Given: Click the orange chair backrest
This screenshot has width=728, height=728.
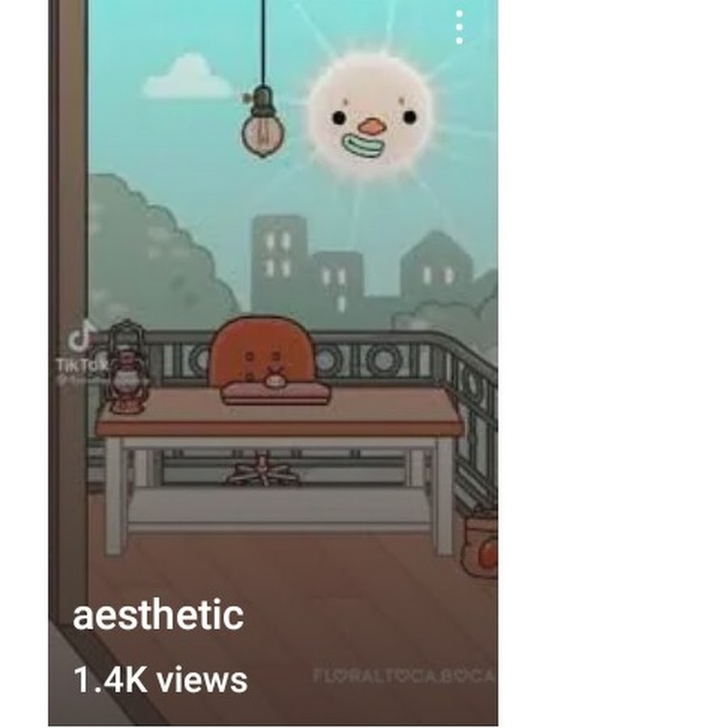Looking at the screenshot, I should click(263, 349).
